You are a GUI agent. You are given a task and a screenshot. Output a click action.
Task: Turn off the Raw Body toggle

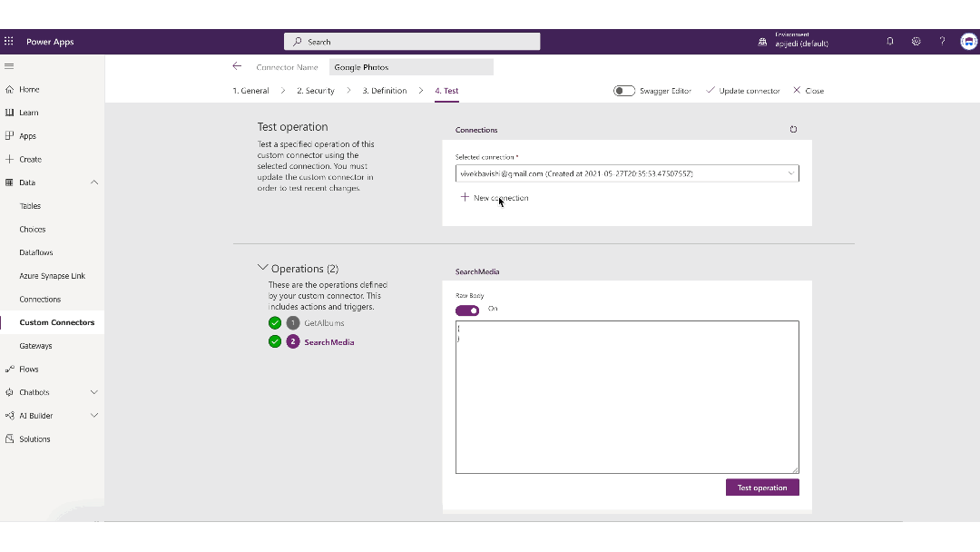pyautogui.click(x=467, y=310)
